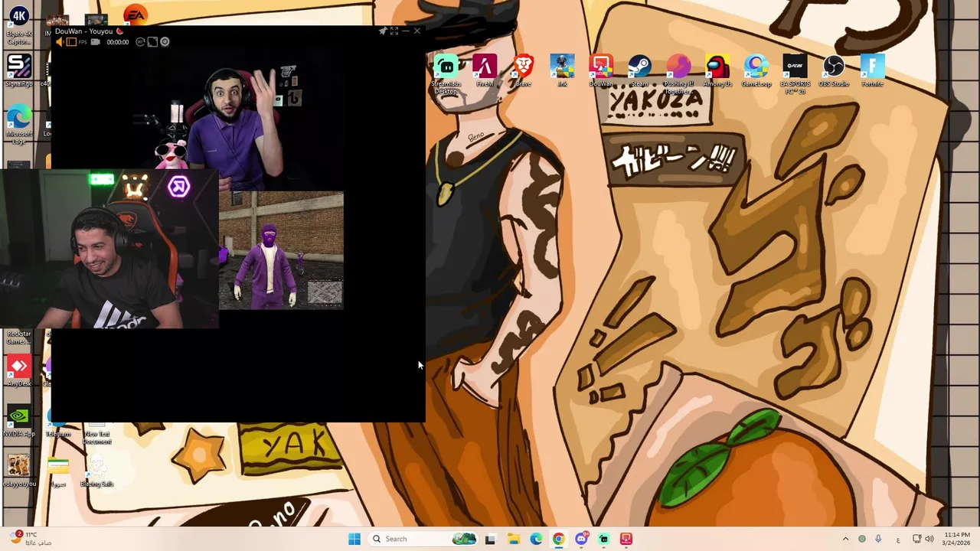Open the clock showing 11:14 PM
The image size is (980, 551).
[x=957, y=539]
